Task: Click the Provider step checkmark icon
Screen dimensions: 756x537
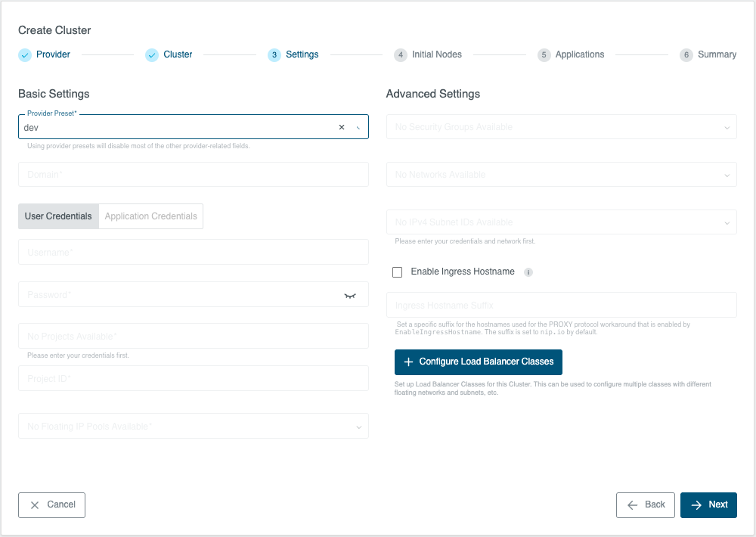Action: pyautogui.click(x=25, y=54)
